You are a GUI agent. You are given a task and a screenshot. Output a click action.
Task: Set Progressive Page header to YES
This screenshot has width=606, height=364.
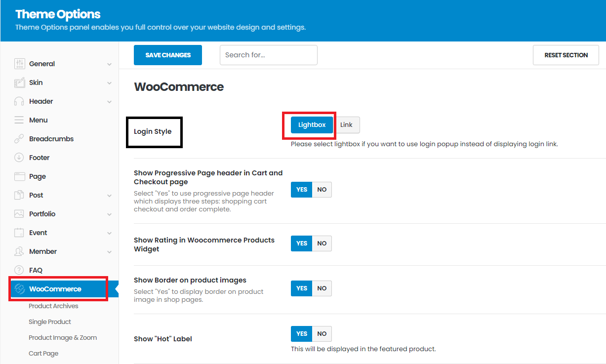click(301, 190)
